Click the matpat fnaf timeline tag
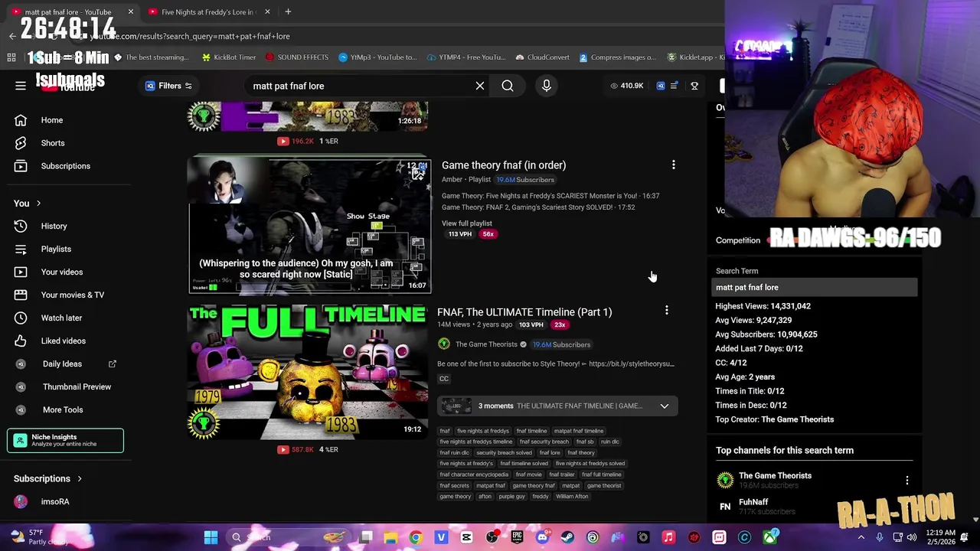The image size is (980, 551). tap(579, 431)
